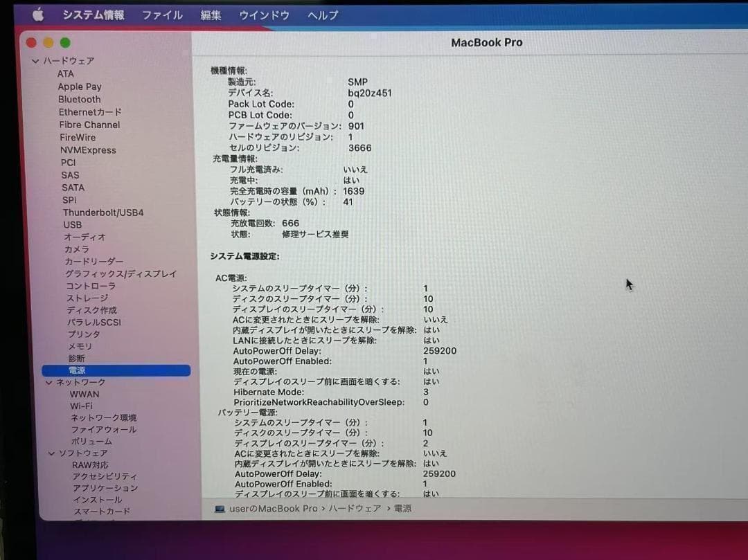Image resolution: width=748 pixels, height=560 pixels.
Task: Click the device name value bq20z451
Action: tap(370, 93)
